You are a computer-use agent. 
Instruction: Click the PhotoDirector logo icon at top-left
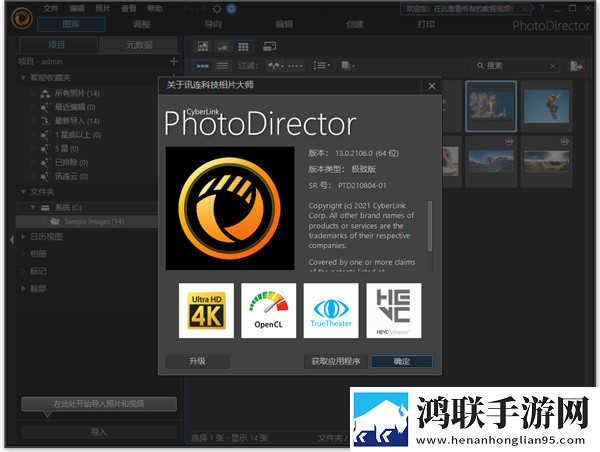(x=21, y=18)
